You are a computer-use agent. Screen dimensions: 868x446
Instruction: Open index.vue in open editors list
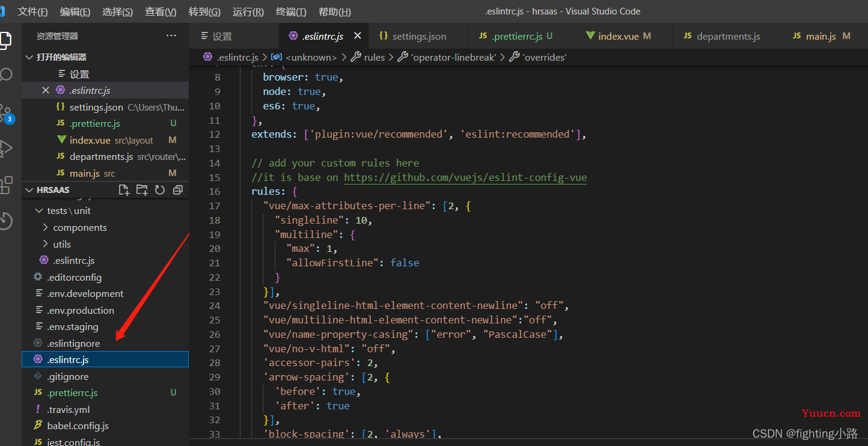point(105,140)
